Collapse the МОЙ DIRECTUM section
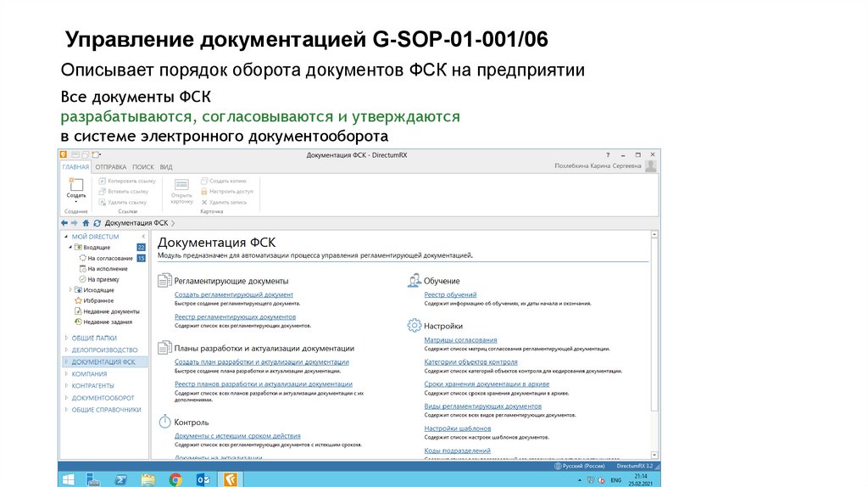 coord(66,237)
